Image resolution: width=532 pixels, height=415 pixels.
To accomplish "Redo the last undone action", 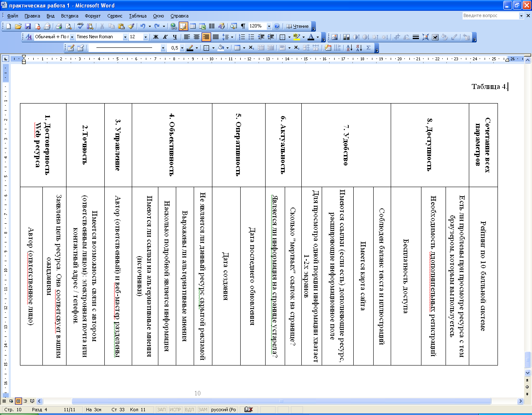I will [157, 26].
